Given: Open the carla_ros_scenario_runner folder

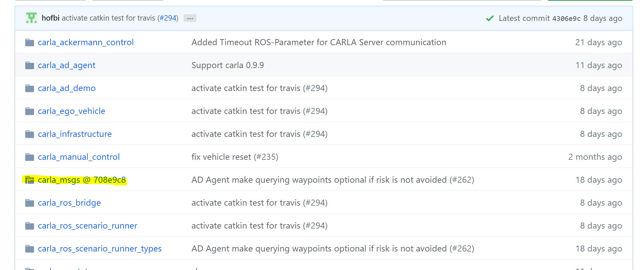Looking at the screenshot, I should (x=88, y=226).
